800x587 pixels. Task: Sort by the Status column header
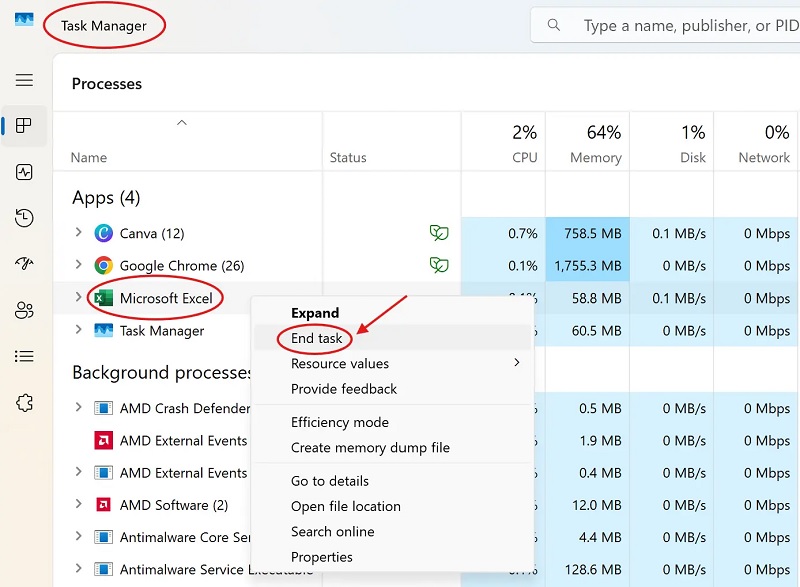392,142
